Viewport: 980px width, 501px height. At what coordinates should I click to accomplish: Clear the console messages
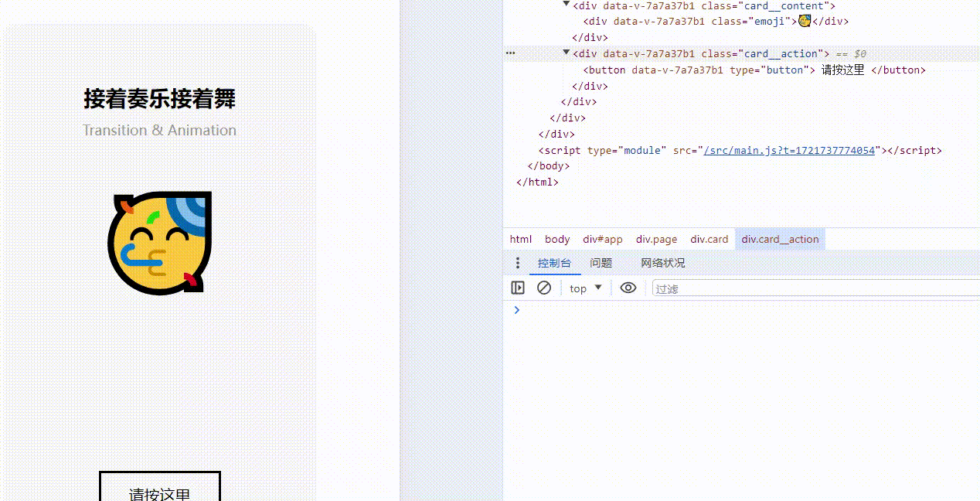[544, 287]
